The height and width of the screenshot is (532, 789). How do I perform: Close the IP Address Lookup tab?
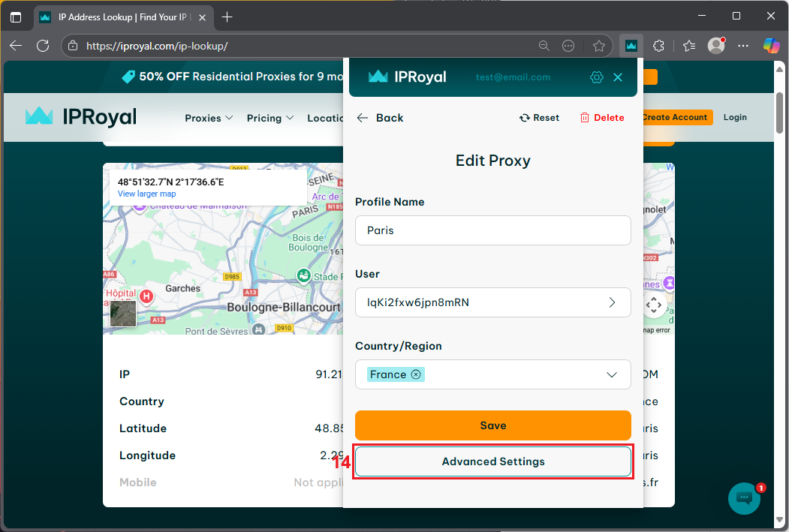(202, 17)
